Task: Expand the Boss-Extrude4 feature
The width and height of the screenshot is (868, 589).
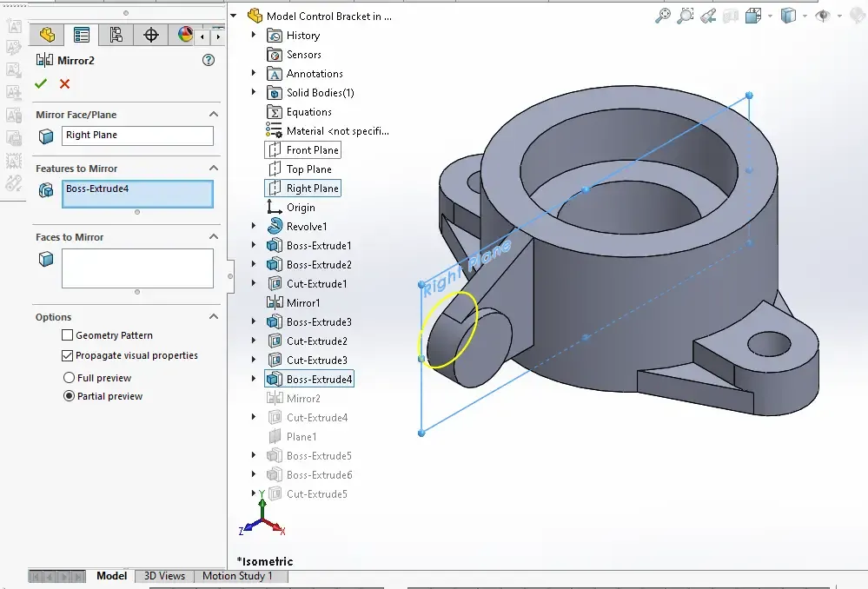Action: [254, 379]
